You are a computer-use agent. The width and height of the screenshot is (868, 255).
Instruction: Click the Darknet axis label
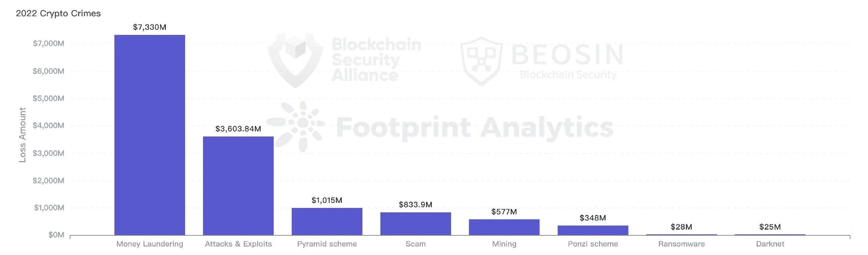[x=770, y=244]
